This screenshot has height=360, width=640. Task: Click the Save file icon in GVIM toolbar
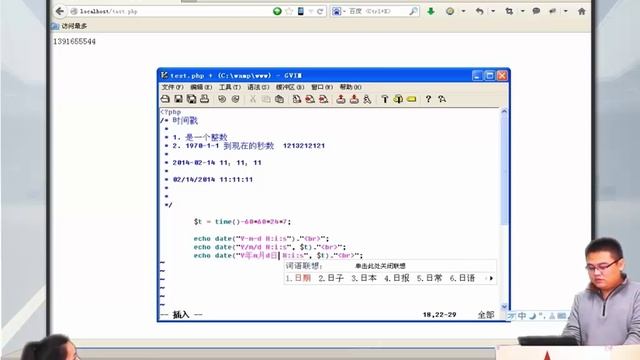[x=178, y=99]
